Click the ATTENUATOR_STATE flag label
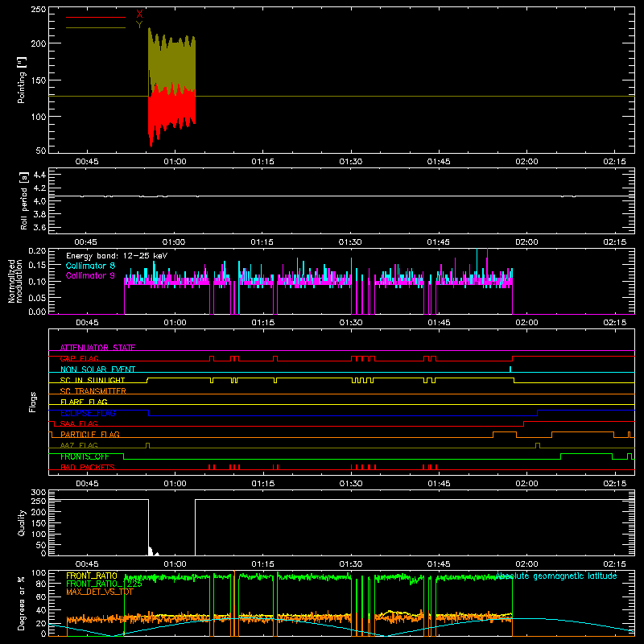Screen dimensions: 644x644 97,348
